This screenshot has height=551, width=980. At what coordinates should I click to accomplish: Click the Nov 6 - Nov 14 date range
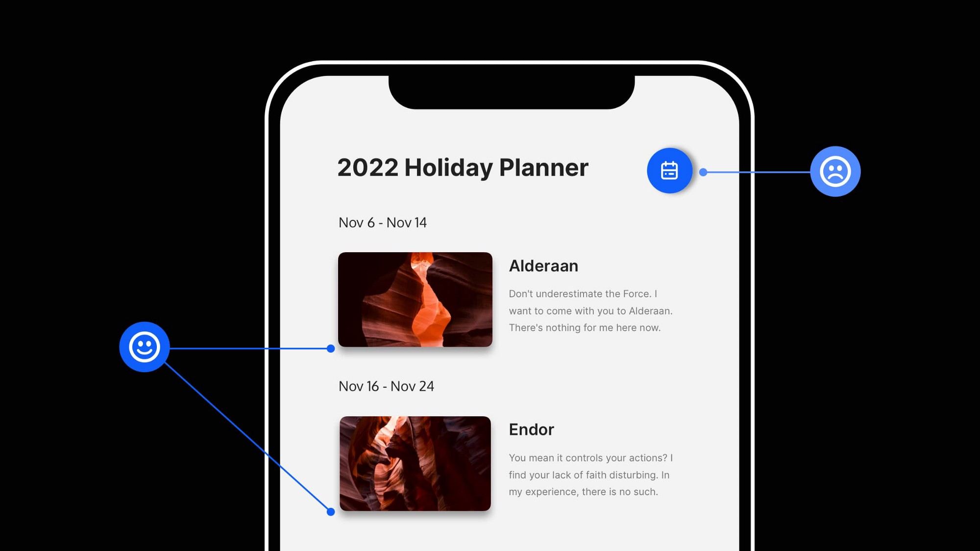382,222
